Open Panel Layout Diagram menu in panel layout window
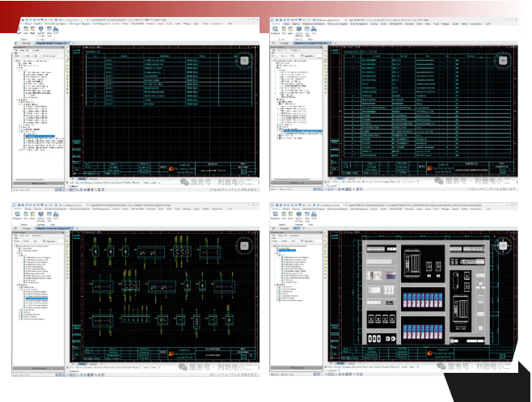The width and height of the screenshot is (532, 402). click(337, 209)
